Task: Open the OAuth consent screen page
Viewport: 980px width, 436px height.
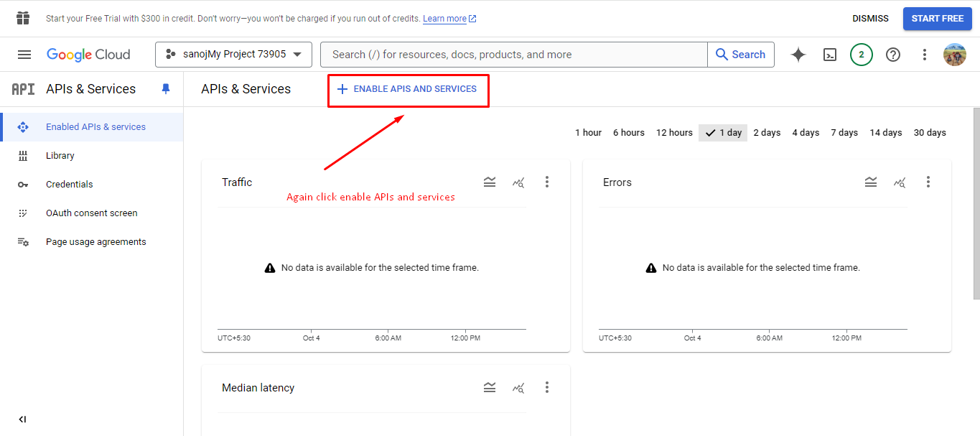Action: tap(91, 213)
